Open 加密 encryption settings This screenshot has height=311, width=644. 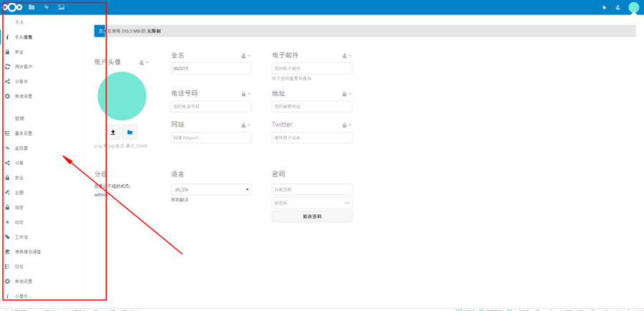coord(19,207)
